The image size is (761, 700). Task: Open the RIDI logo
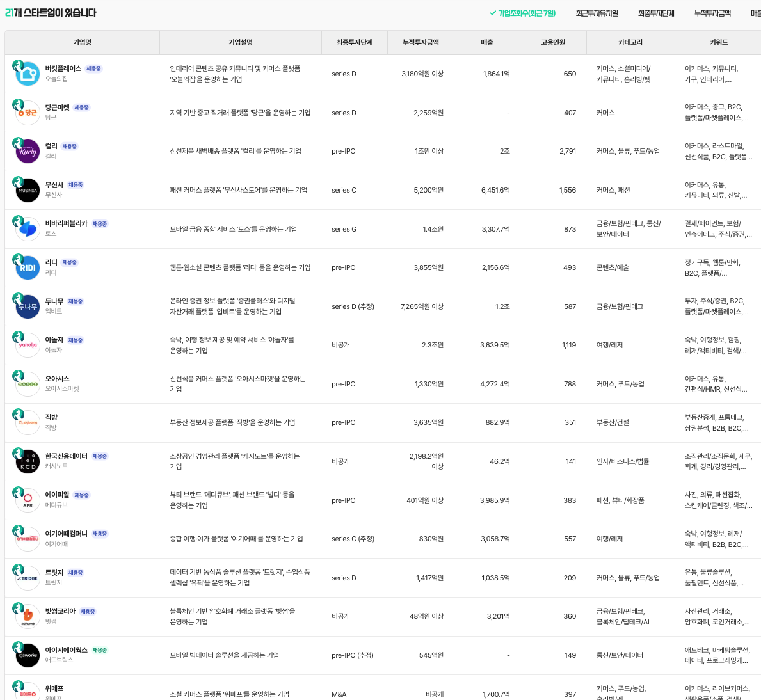(x=28, y=267)
